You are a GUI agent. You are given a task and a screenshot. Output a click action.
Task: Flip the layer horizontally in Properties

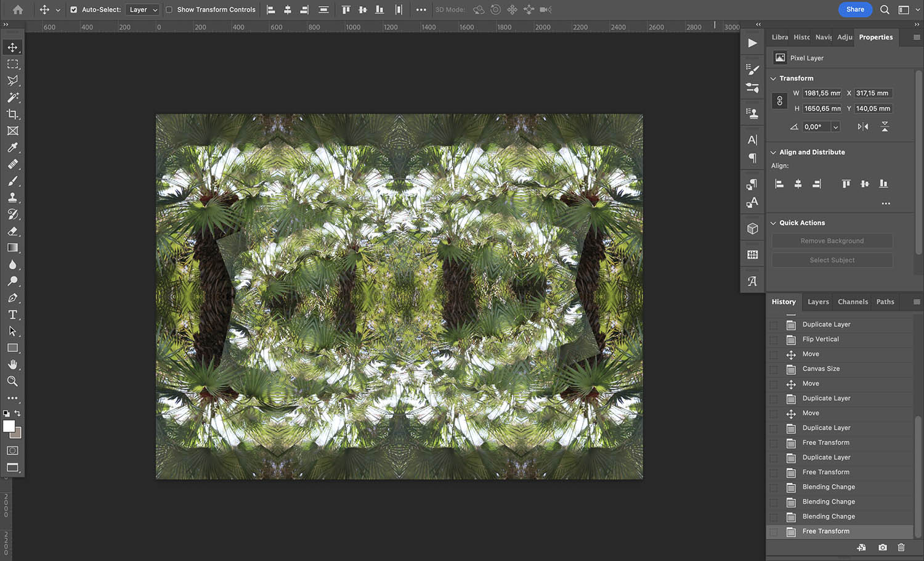pos(862,126)
